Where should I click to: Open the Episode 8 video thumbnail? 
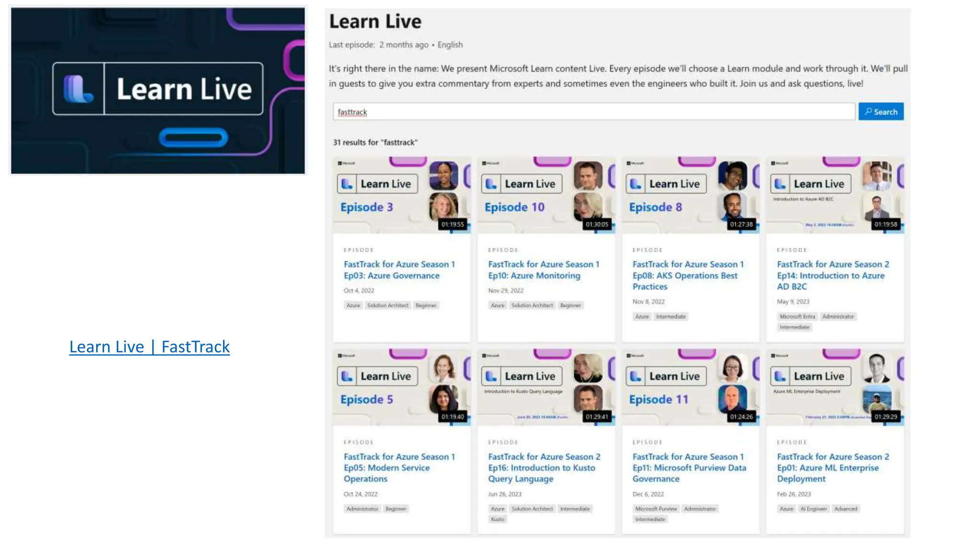690,195
